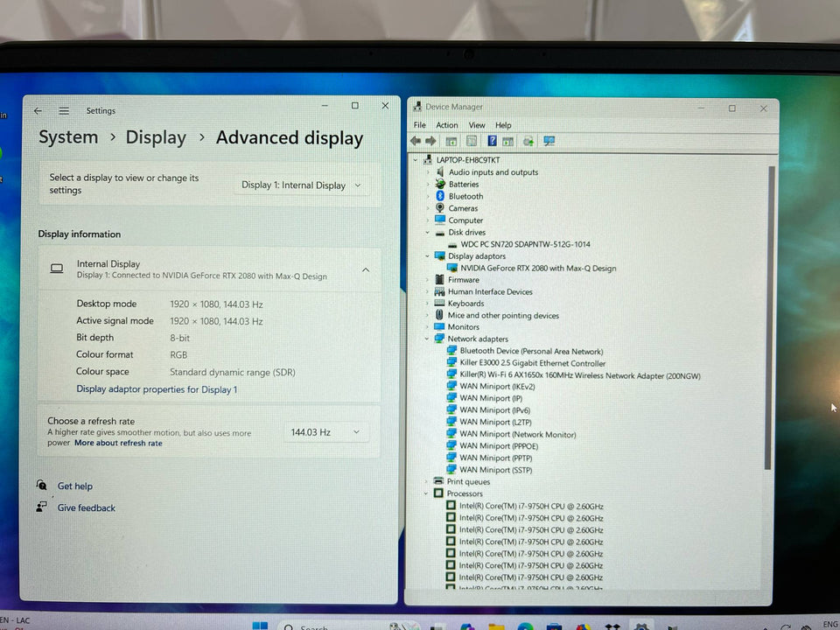Select WAN Miniport (L2TP)

495,422
